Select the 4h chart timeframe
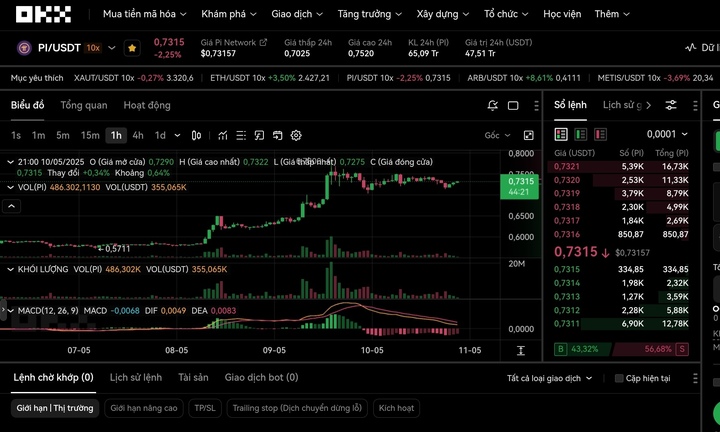Screen dimensions: 720x432 pyautogui.click(x=138, y=135)
